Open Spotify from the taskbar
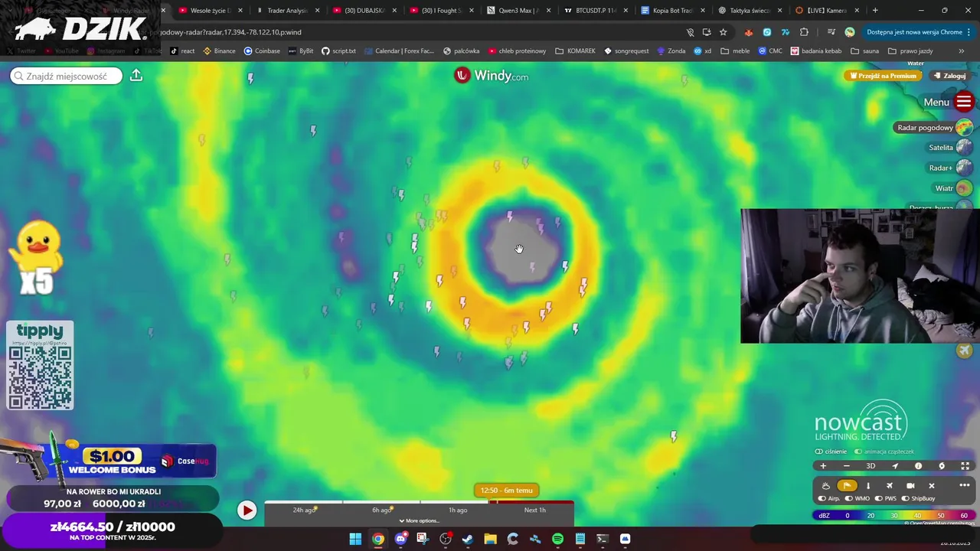 click(557, 540)
